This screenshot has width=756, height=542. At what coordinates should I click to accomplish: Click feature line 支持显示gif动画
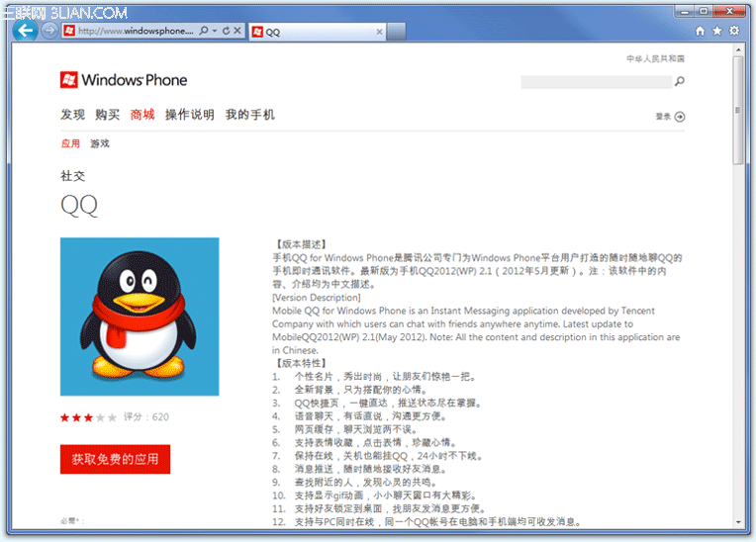click(375, 496)
